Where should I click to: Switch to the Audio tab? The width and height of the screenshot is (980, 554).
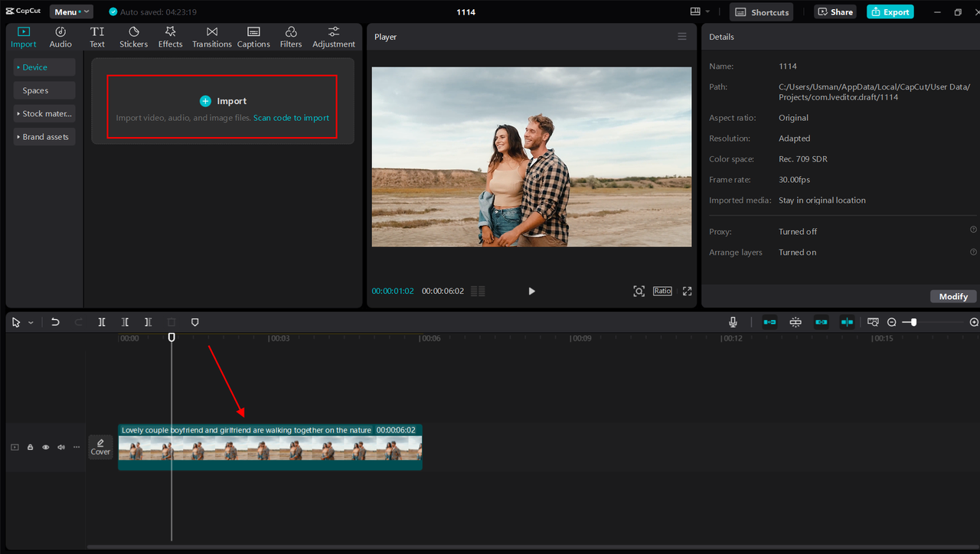pos(60,35)
